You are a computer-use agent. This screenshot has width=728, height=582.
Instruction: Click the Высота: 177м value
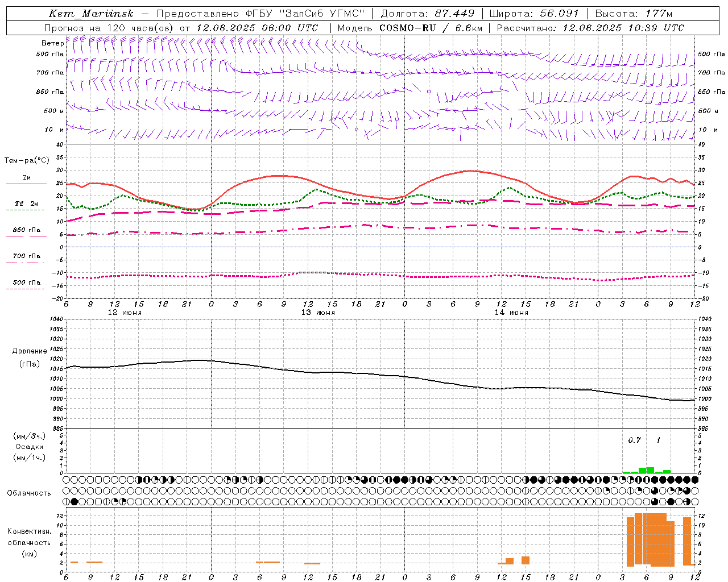point(634,14)
